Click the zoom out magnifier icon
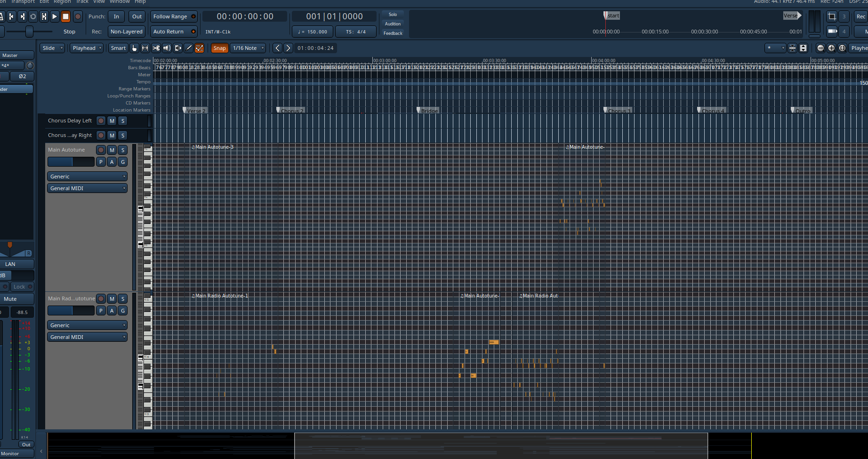The width and height of the screenshot is (868, 459). coord(820,48)
